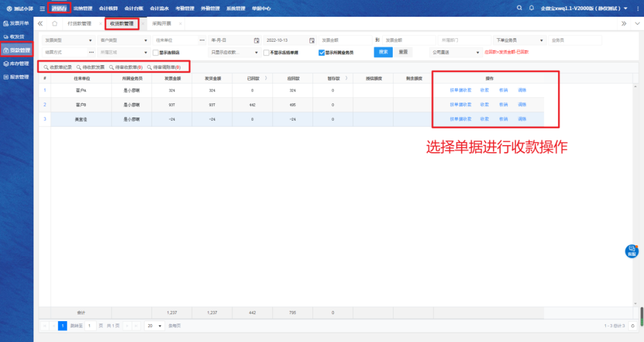Image resolution: width=644 pixels, height=342 pixels.
Task: Click the blue 搜索 button
Action: [383, 52]
